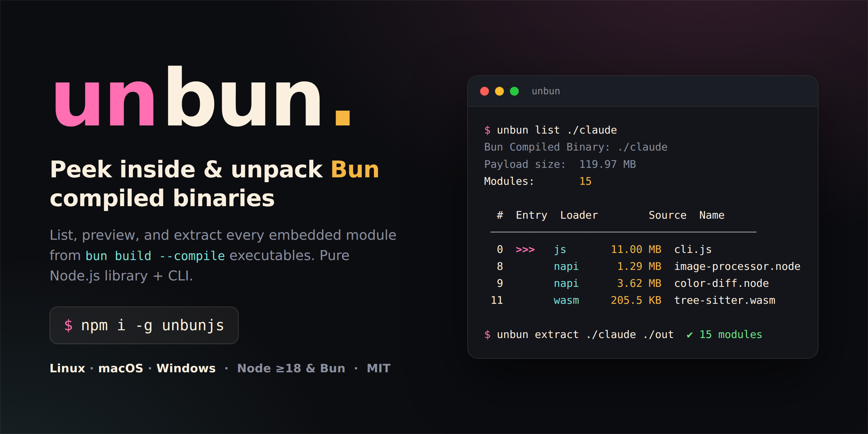The image size is (868, 434).
Task: Click the macOS platform label
Action: pos(121,368)
